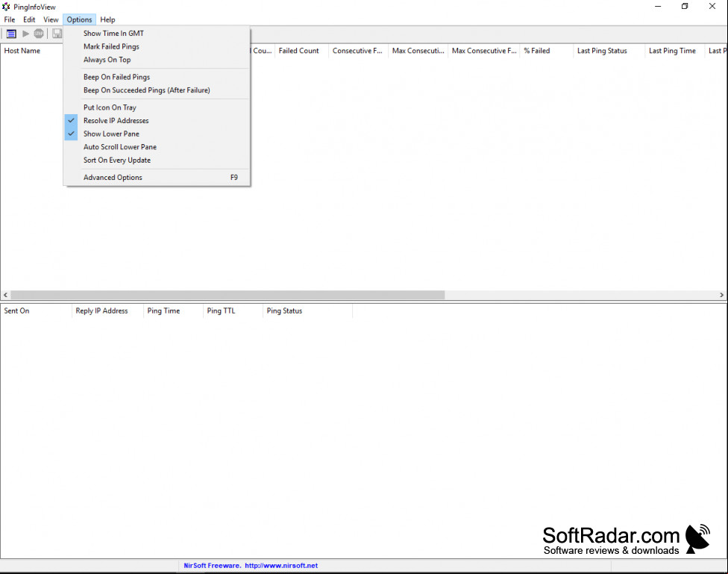Sort lower pane by Sent On
728x574 pixels.
coord(37,311)
